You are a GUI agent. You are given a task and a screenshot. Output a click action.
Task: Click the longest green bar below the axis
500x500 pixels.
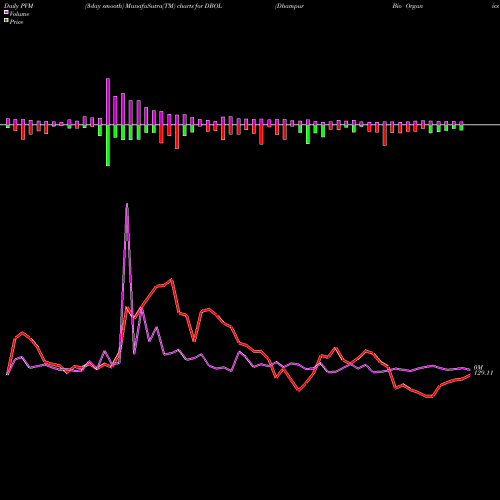point(108,145)
